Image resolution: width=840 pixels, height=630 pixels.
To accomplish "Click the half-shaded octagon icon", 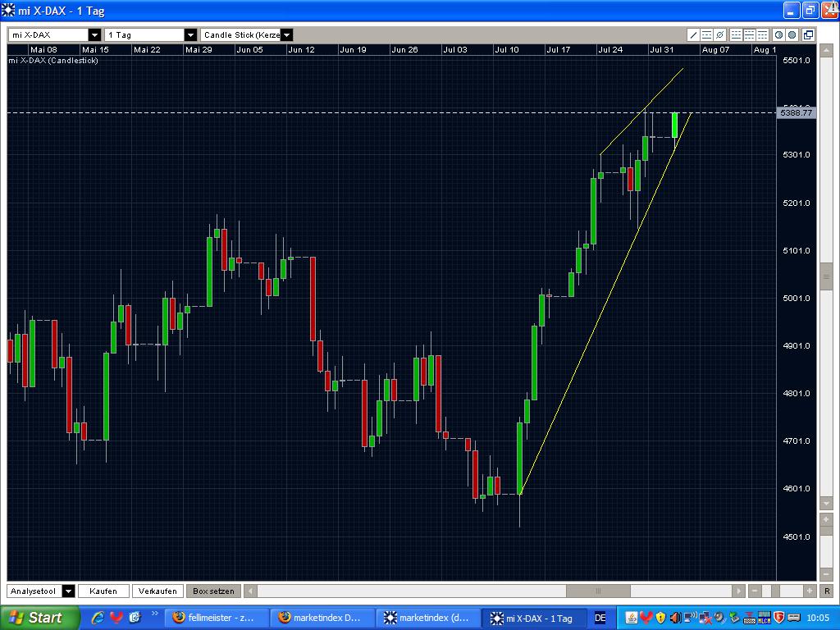I will pyautogui.click(x=779, y=34).
